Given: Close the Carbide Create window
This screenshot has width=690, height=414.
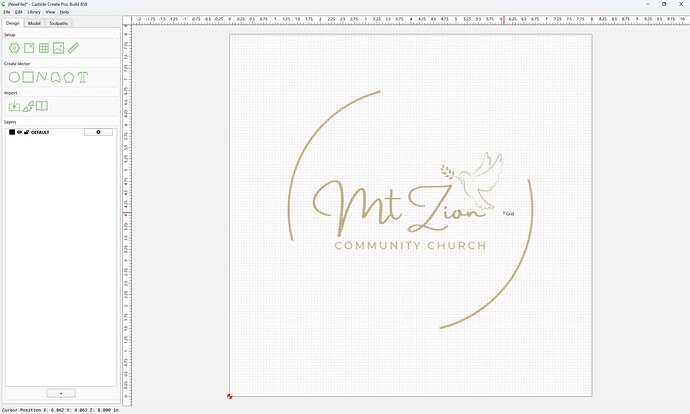Looking at the screenshot, I should click(x=681, y=4).
